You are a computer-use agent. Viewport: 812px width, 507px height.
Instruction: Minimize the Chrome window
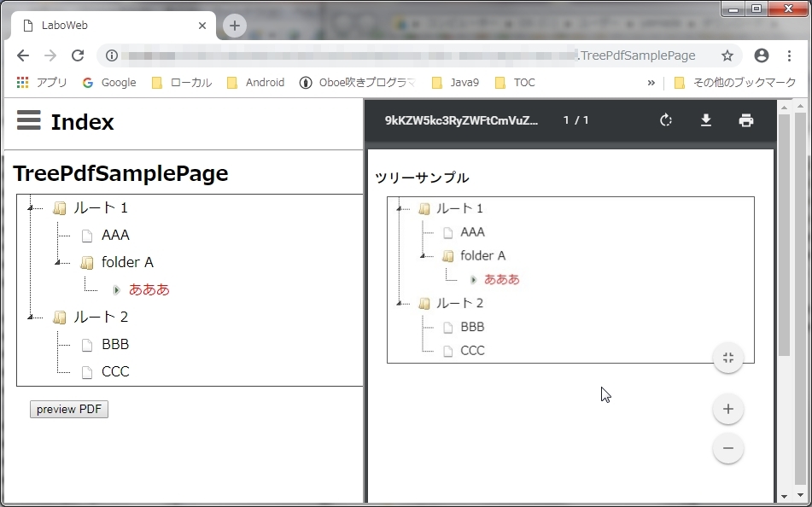coord(733,9)
